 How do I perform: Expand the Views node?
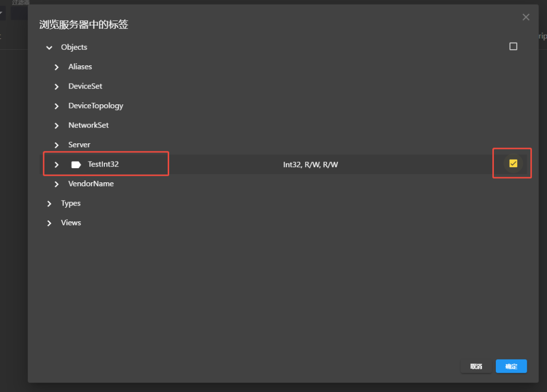pyautogui.click(x=49, y=223)
